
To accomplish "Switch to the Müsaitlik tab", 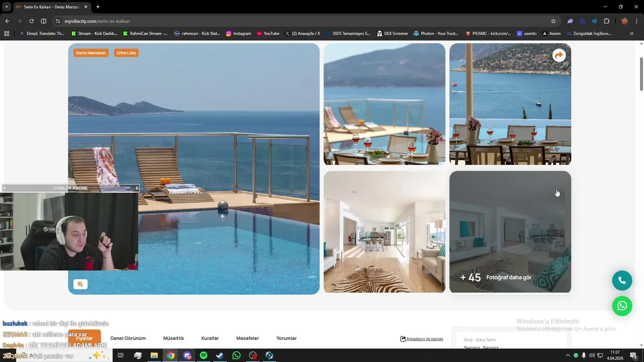I will click(x=174, y=338).
